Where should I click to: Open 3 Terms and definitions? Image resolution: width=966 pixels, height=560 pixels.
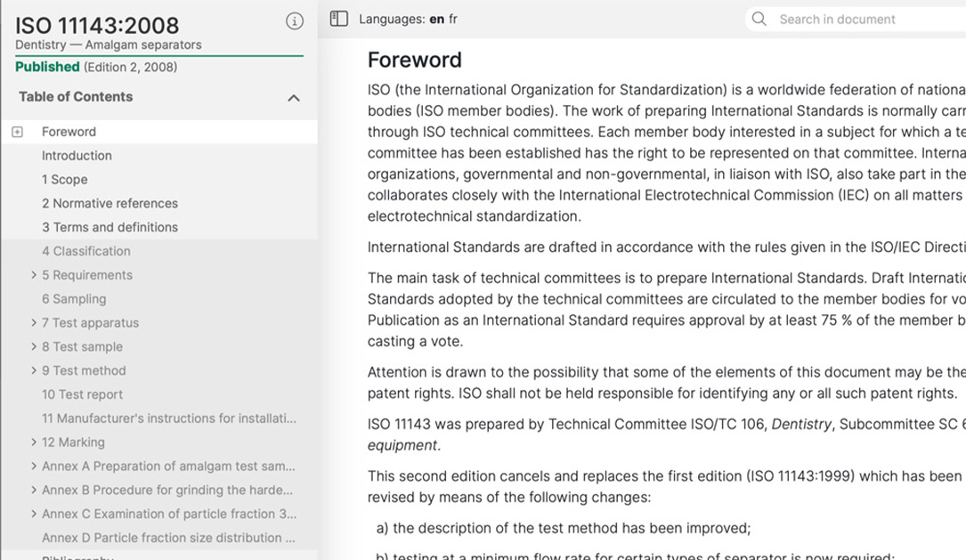pyautogui.click(x=110, y=227)
